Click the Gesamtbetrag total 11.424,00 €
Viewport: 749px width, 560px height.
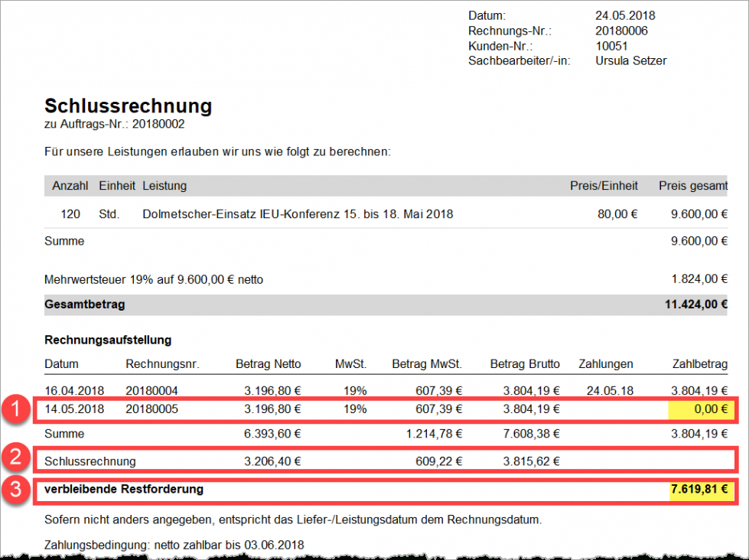pos(696,304)
